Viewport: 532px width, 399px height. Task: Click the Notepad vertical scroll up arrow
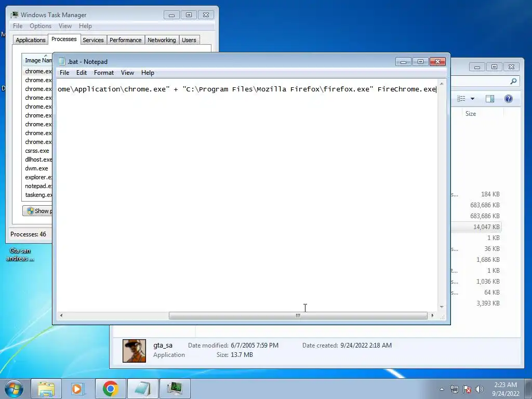coord(442,83)
